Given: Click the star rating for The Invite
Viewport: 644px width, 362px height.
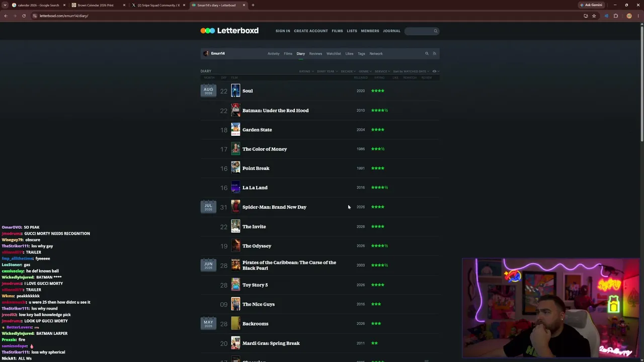Looking at the screenshot, I should click(378, 227).
